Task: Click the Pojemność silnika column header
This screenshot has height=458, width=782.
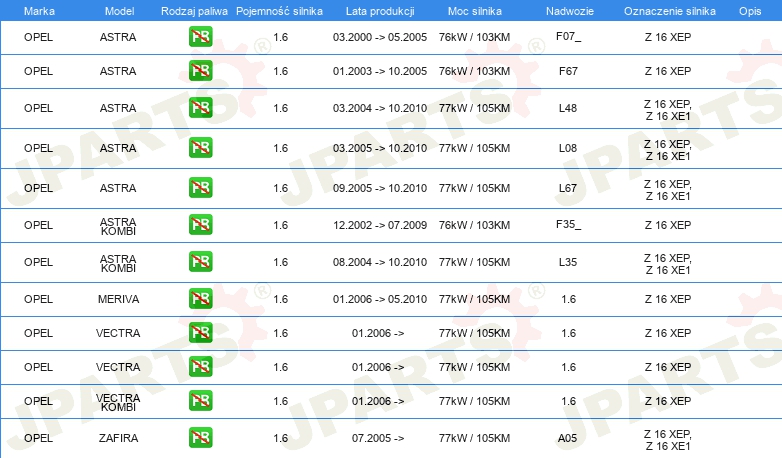Action: [279, 11]
